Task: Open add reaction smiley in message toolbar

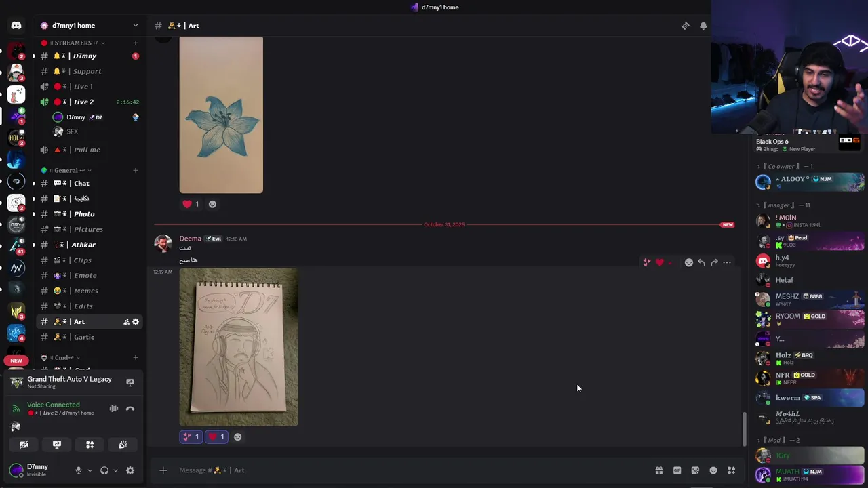Action: click(688, 262)
